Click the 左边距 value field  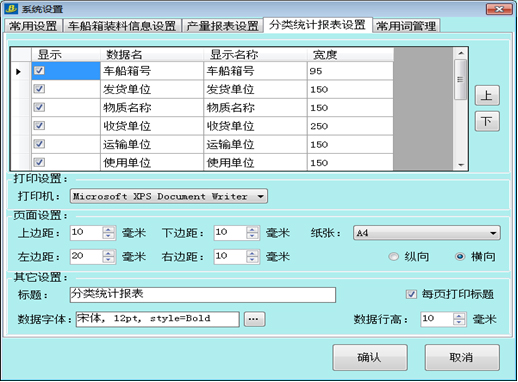(86, 257)
